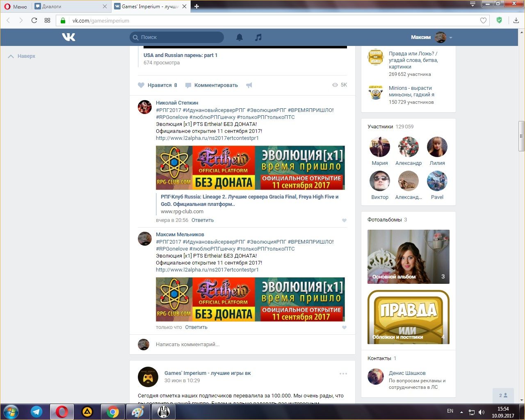Click the page vertical scrollbar handle
Screen dimensions: 525x420
coord(521,136)
